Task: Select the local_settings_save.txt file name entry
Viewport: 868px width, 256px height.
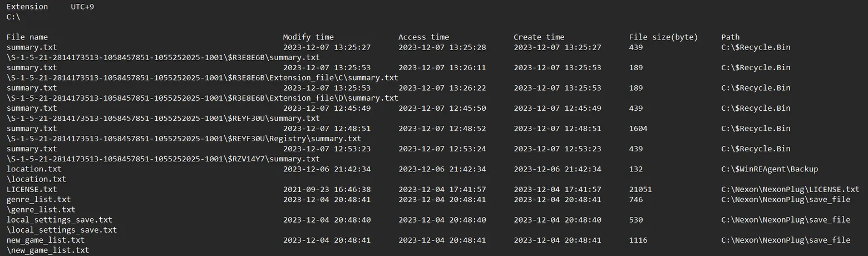Action: (x=59, y=220)
